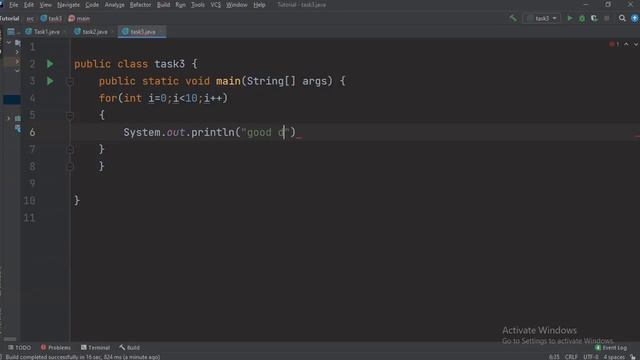Image resolution: width=640 pixels, height=360 pixels.
Task: Click the folder icon at top of project tree
Action: click(x=18, y=42)
